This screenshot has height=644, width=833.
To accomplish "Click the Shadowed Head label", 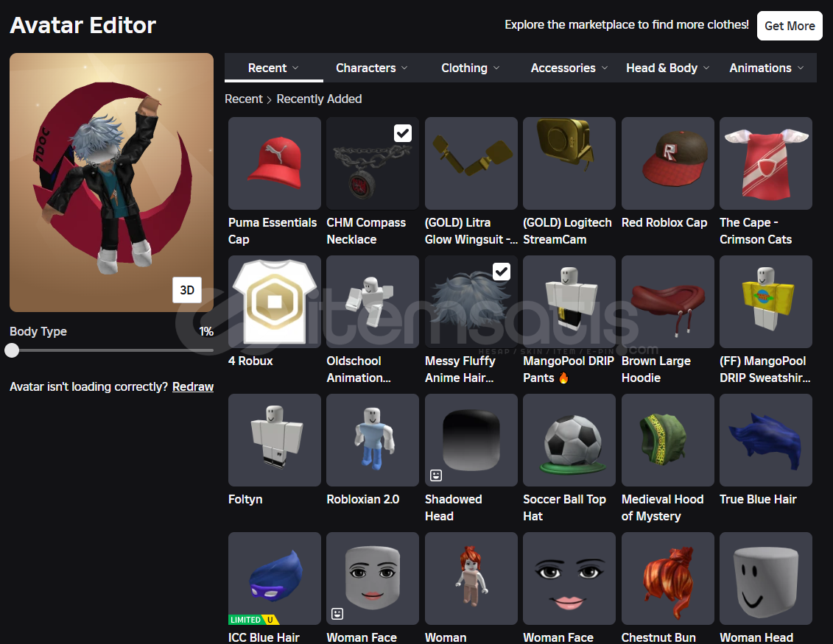I will pyautogui.click(x=453, y=508).
